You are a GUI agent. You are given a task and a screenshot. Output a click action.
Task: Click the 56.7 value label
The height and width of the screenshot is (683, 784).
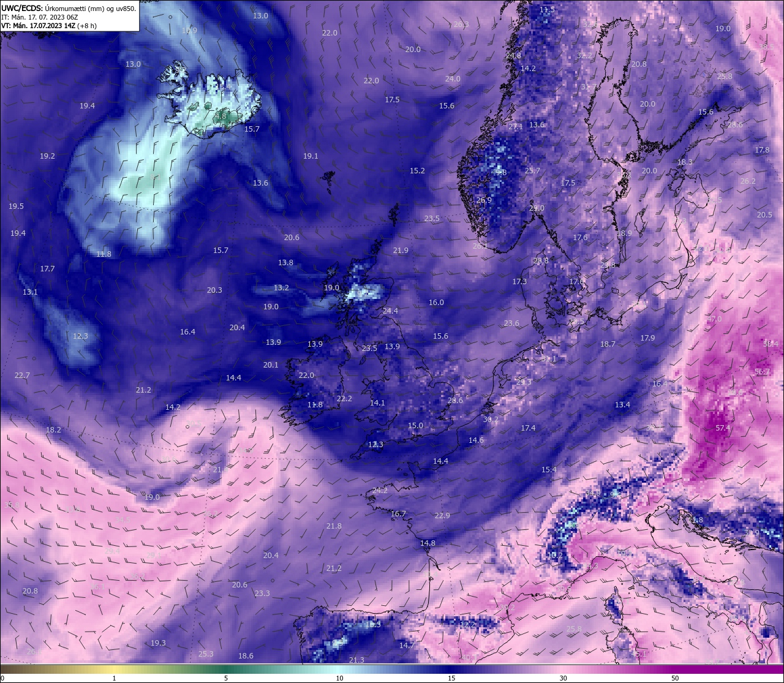tap(763, 372)
